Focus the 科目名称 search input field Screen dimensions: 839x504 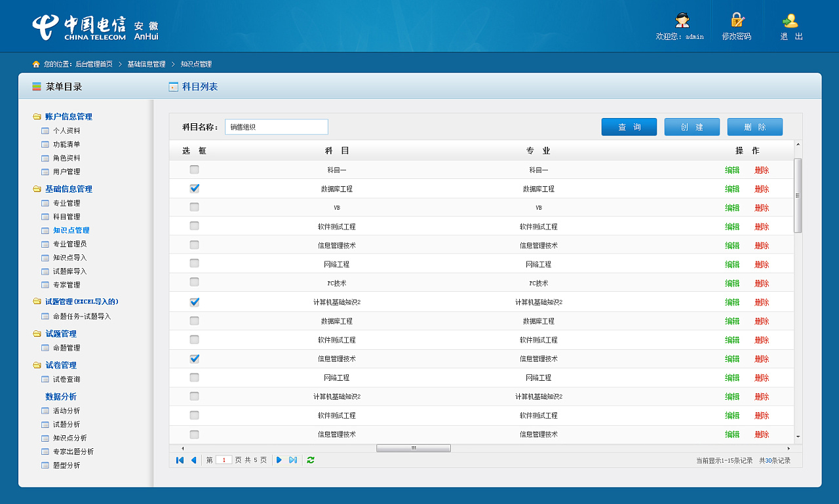point(277,127)
